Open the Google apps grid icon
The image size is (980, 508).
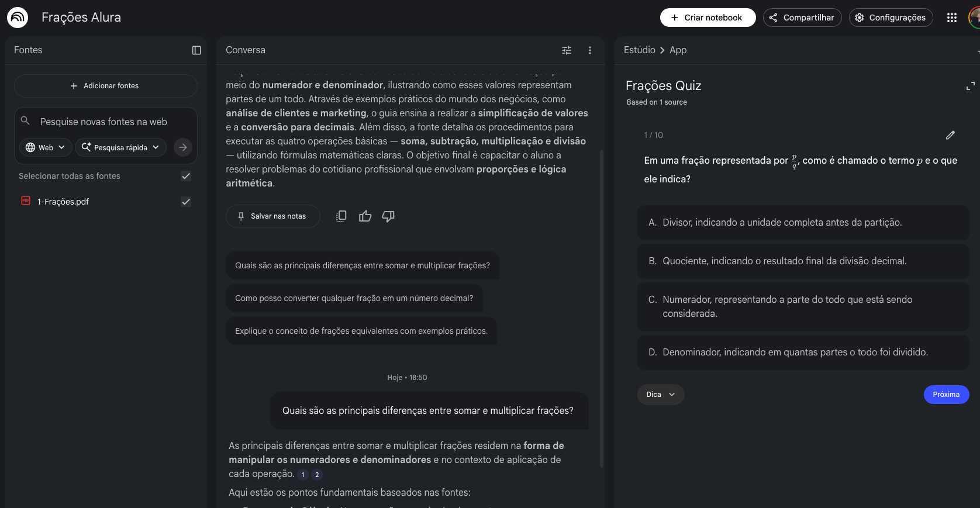[x=952, y=18]
